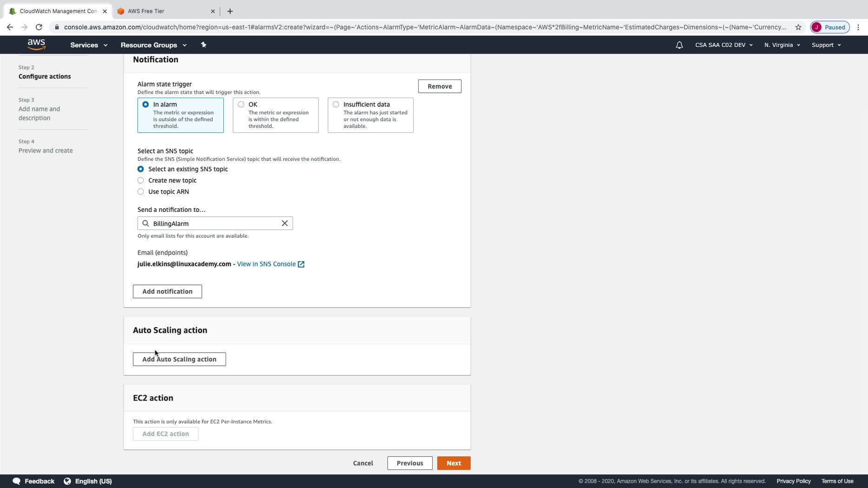Open the Feedback link in the footer
The image size is (868, 488).
40,481
